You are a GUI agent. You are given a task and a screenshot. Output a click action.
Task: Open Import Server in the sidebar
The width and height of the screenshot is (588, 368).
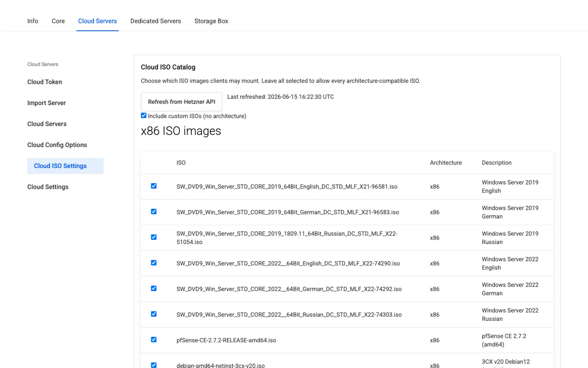click(46, 103)
